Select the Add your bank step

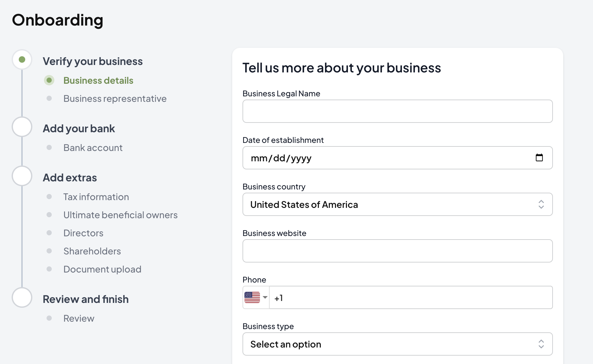tap(79, 128)
